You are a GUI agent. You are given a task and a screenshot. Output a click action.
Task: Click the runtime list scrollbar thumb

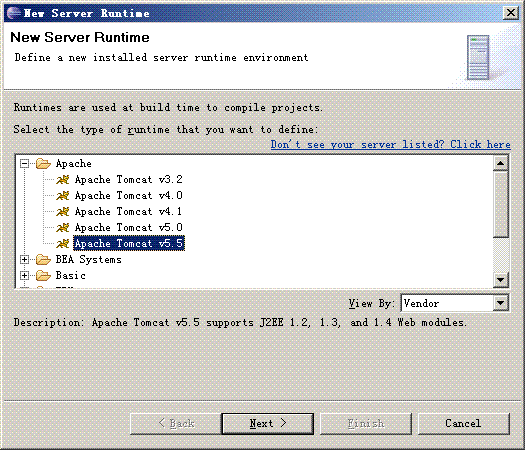point(501,205)
